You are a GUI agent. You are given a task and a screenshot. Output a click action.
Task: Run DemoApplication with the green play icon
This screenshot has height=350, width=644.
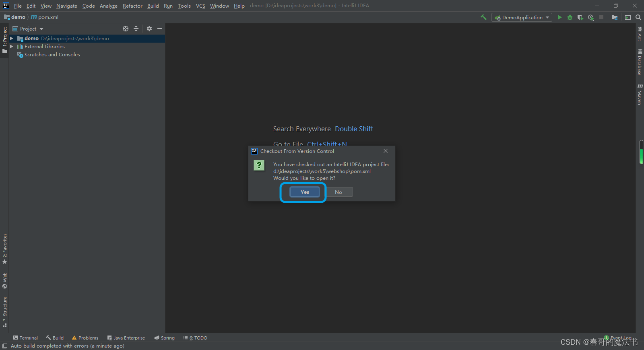559,17
